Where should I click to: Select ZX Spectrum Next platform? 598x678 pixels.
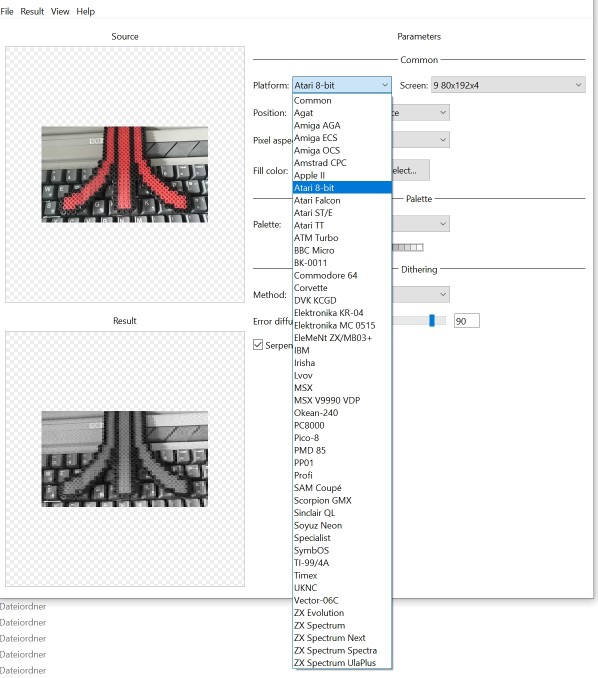[x=342, y=638]
